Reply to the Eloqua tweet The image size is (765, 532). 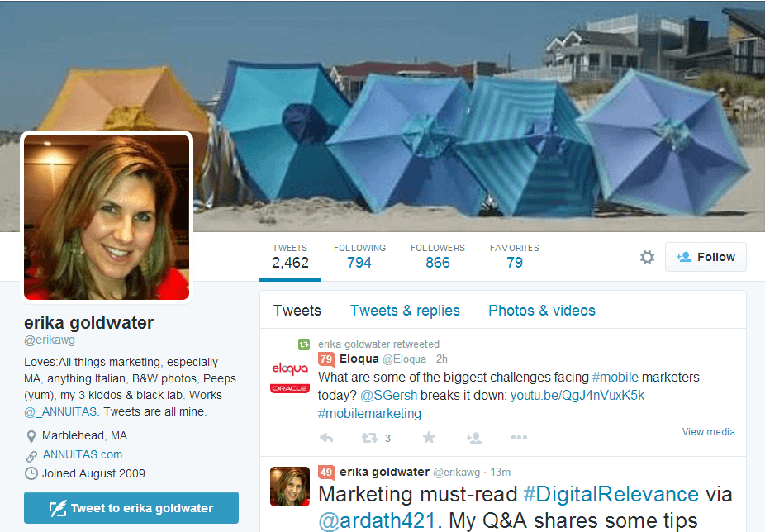[x=327, y=438]
